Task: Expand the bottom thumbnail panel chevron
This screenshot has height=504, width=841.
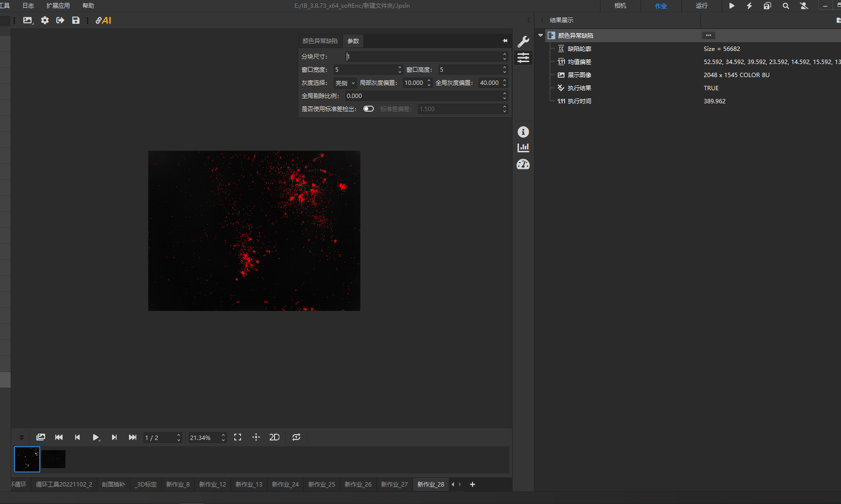Action: tap(21, 437)
